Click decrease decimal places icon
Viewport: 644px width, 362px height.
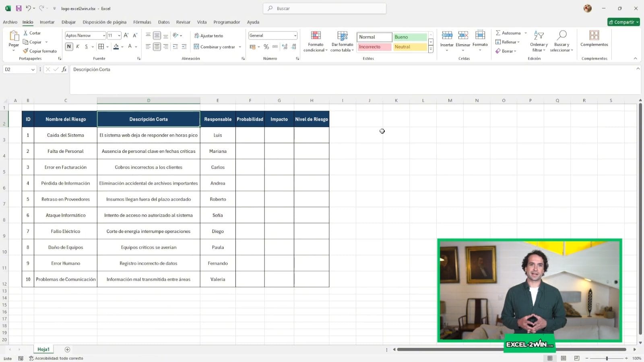(x=294, y=47)
